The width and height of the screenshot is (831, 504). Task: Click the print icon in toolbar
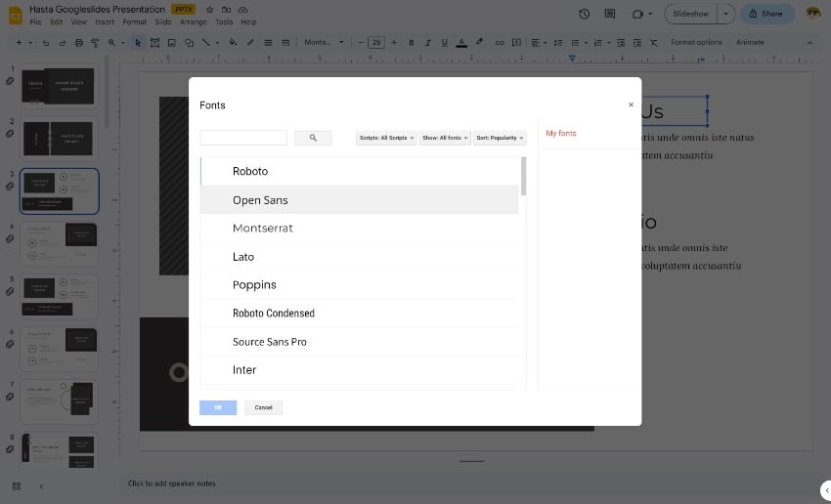[79, 43]
